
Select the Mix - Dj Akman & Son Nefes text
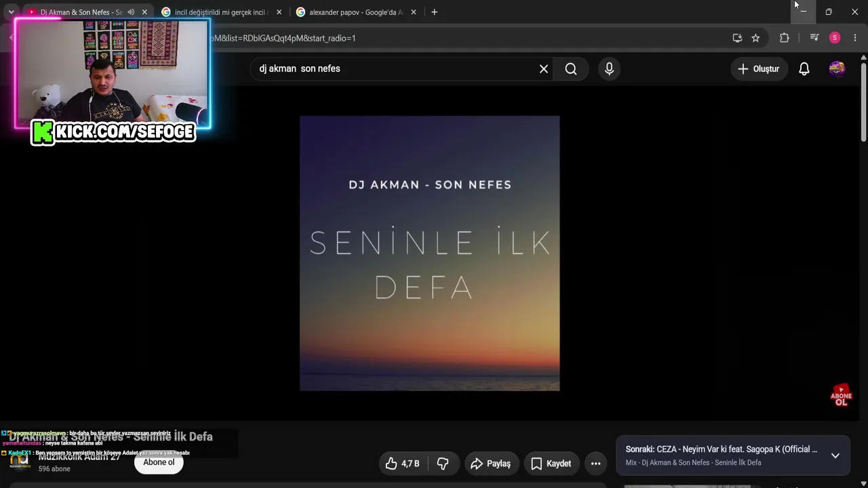click(x=693, y=463)
